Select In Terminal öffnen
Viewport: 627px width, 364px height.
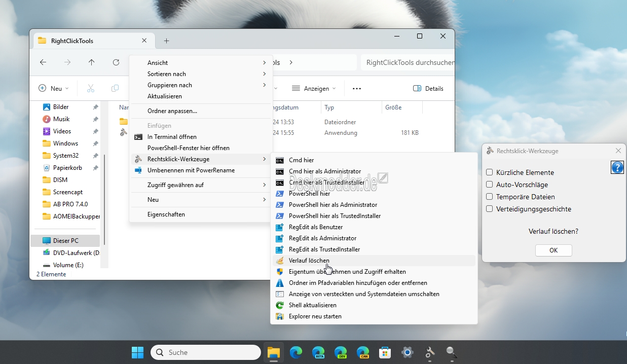point(201,137)
